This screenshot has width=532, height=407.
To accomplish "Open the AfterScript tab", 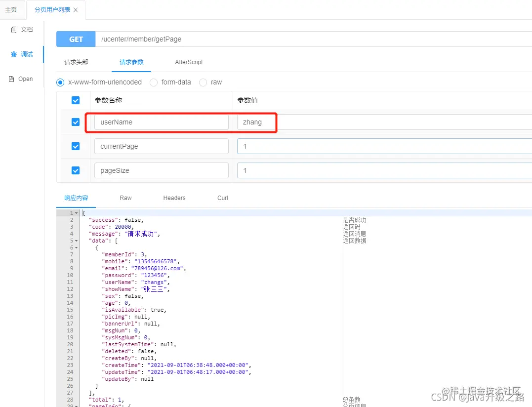I will point(189,62).
